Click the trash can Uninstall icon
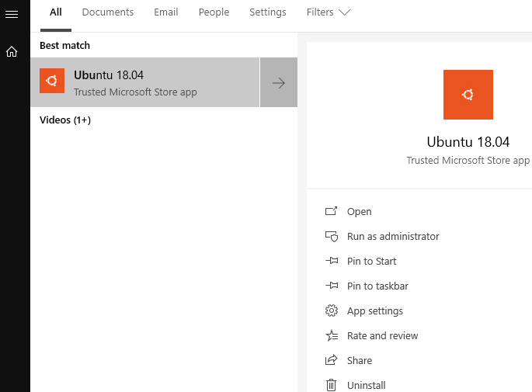The image size is (532, 392). tap(331, 385)
